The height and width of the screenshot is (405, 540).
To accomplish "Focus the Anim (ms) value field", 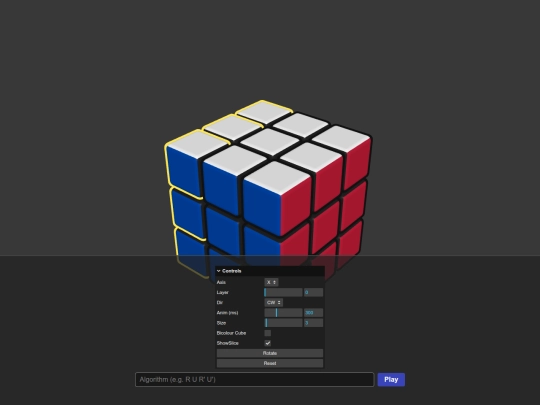I will tap(313, 313).
